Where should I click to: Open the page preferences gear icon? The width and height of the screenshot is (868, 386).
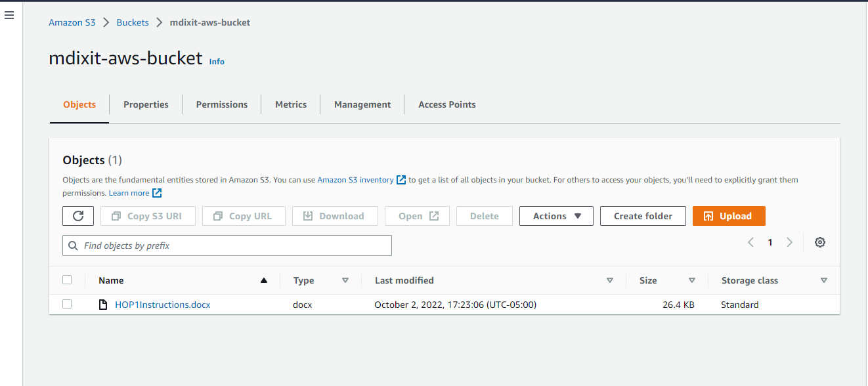pos(819,242)
